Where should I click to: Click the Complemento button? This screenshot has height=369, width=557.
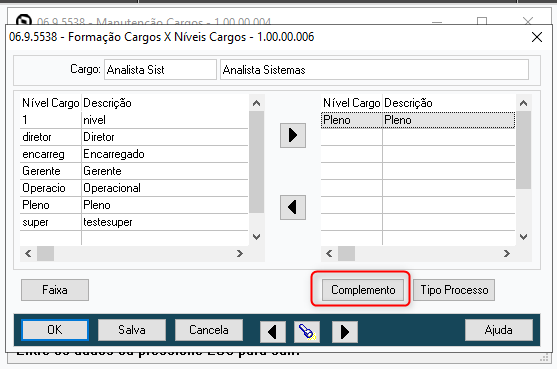point(363,290)
